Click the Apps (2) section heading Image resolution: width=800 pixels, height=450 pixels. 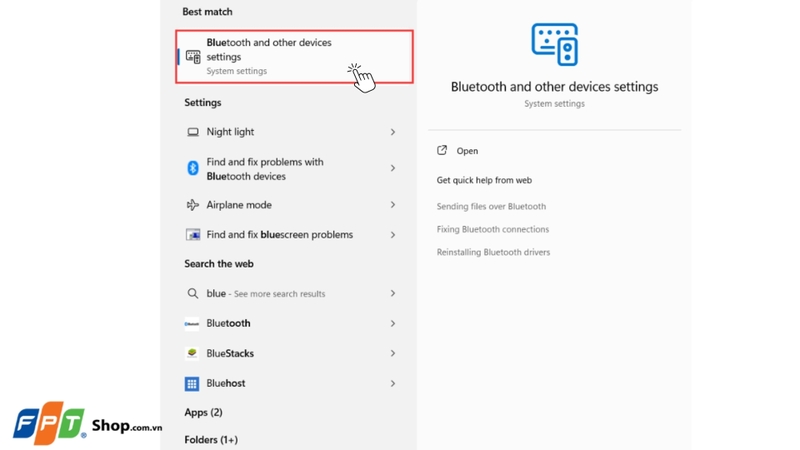pos(203,412)
